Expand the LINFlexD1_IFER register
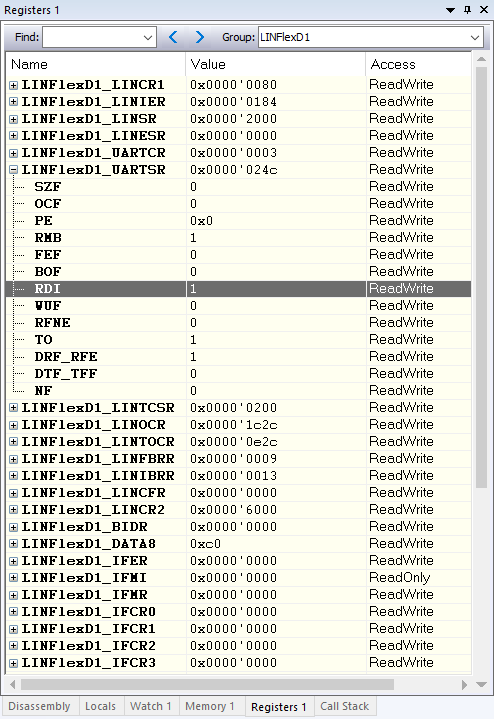The image size is (494, 719). [14, 561]
